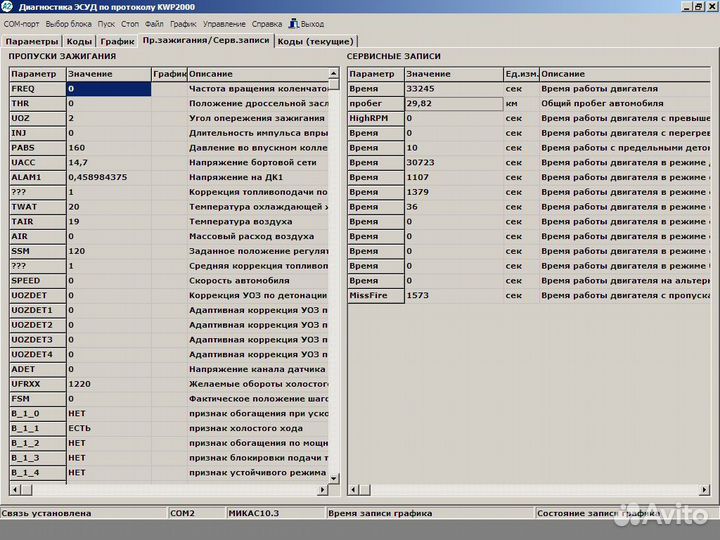Switch to the Параметры tab

[x=31, y=42]
